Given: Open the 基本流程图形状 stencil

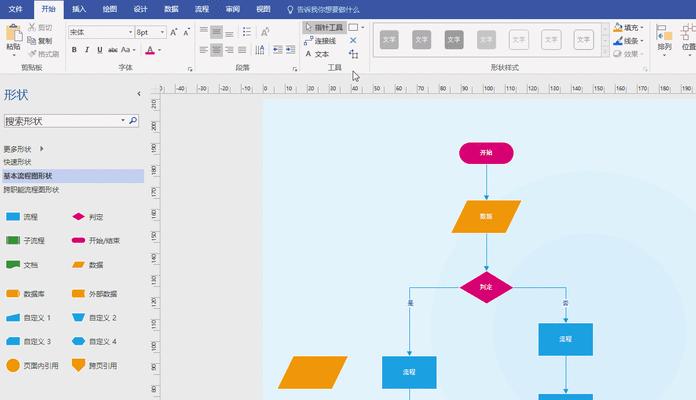Looking at the screenshot, I should point(73,176).
